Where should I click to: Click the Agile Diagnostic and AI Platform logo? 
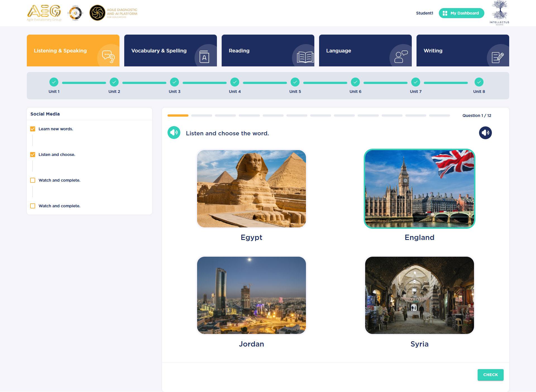(x=113, y=13)
